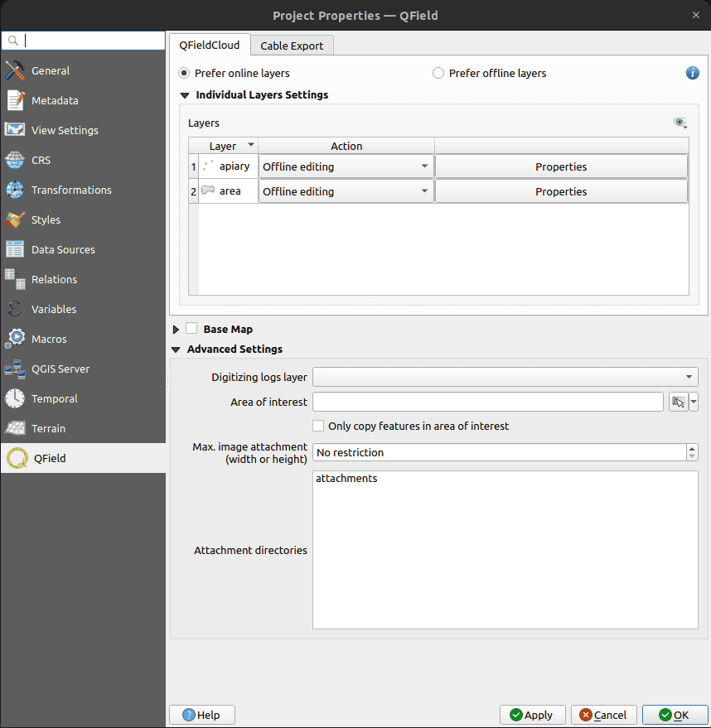Image resolution: width=711 pixels, height=728 pixels.
Task: Open the Temporal clock icon
Action: [x=15, y=398]
